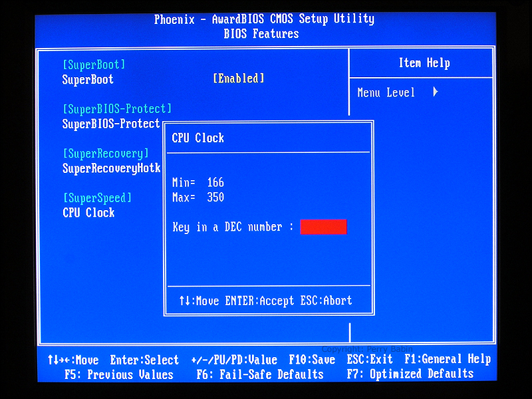This screenshot has height=399, width=532.
Task: Click the red DEC number input box
Action: tap(323, 227)
